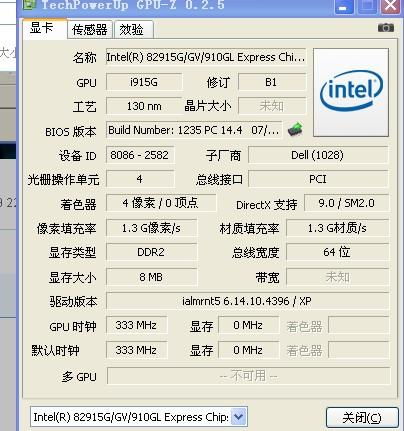Click the BIOS save chip icon
The height and width of the screenshot is (431, 404).
295,129
